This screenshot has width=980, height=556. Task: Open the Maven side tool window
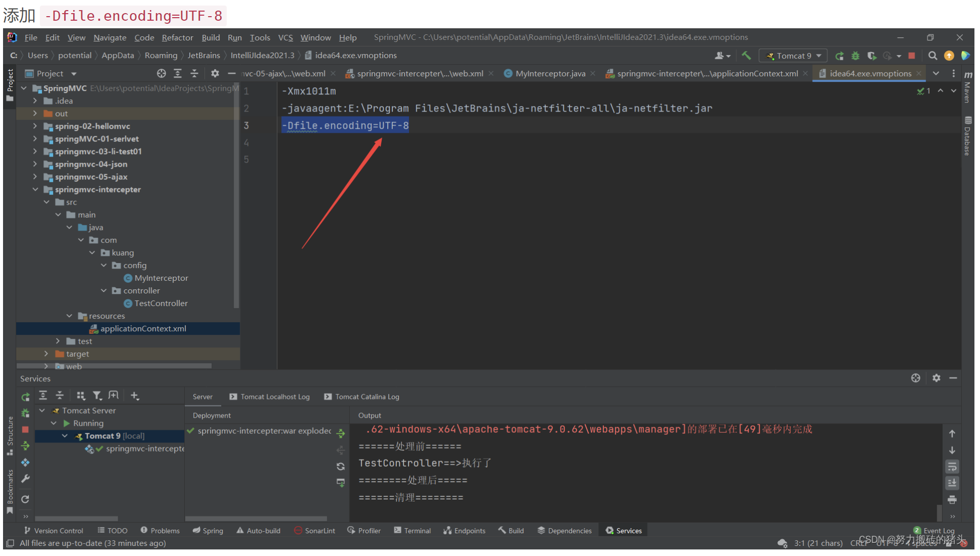[967, 87]
